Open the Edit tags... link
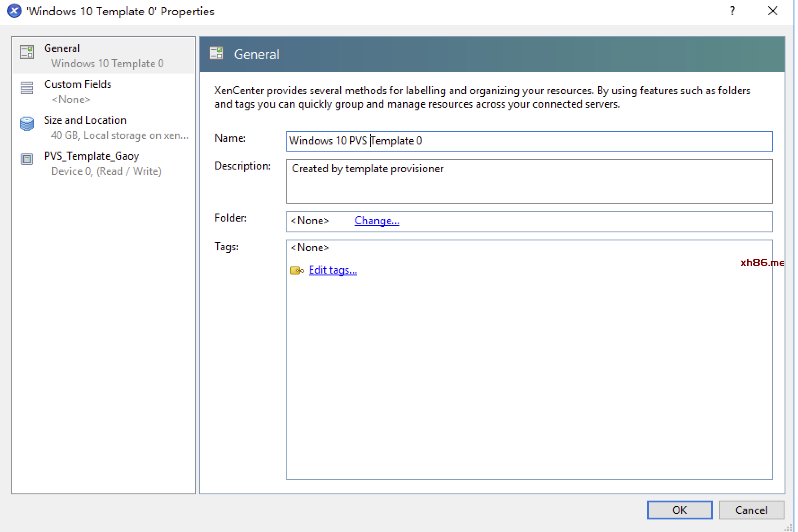Image resolution: width=798 pixels, height=532 pixels. pos(333,270)
